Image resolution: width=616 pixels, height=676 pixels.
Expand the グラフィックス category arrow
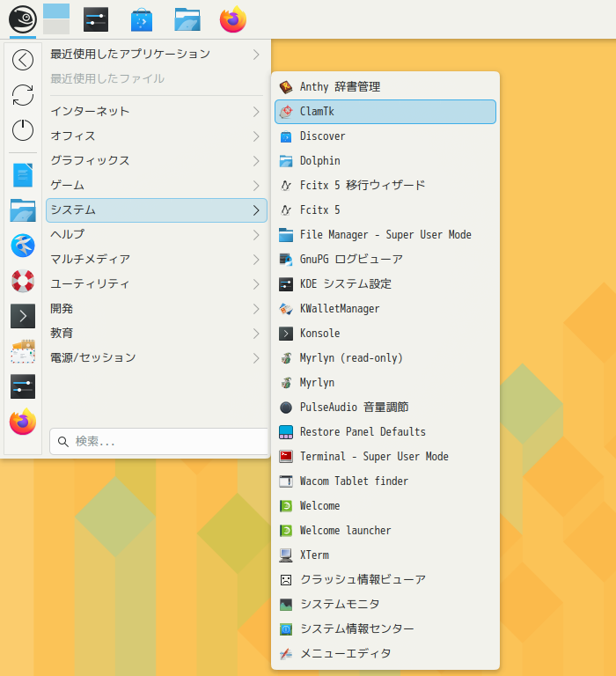tap(256, 161)
